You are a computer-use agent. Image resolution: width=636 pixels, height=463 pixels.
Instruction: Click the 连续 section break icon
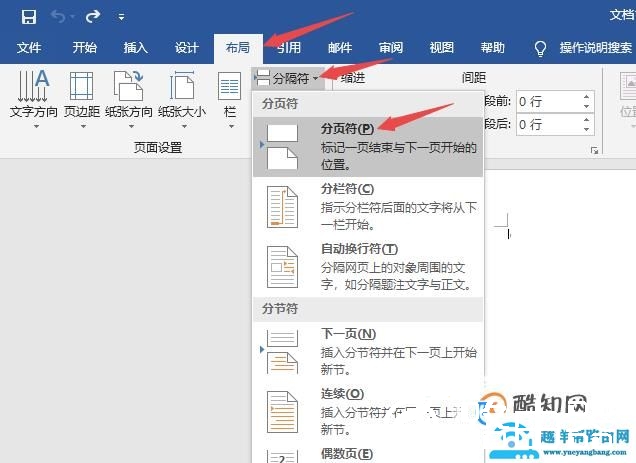coord(282,411)
